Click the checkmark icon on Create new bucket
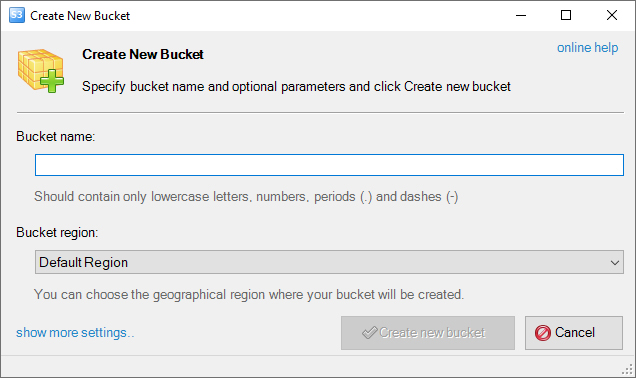The image size is (636, 378). click(369, 333)
